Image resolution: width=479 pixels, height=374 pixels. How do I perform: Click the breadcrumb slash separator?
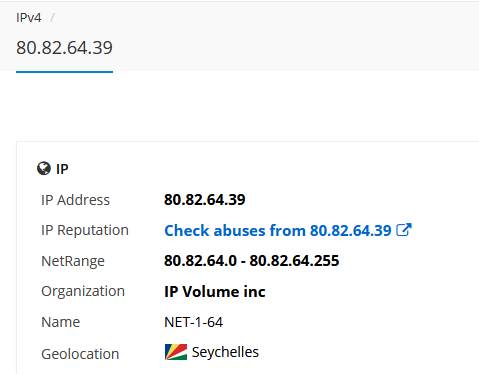(52, 18)
